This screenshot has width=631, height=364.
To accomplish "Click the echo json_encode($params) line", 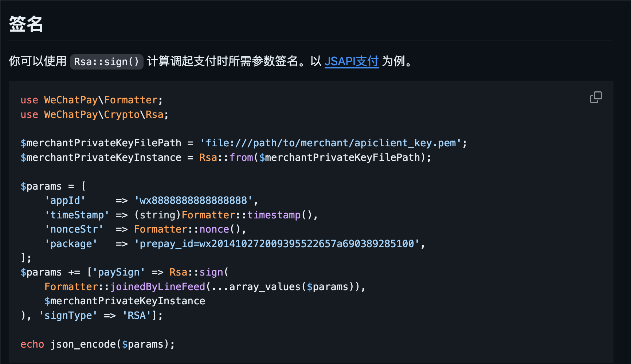I will point(98,344).
